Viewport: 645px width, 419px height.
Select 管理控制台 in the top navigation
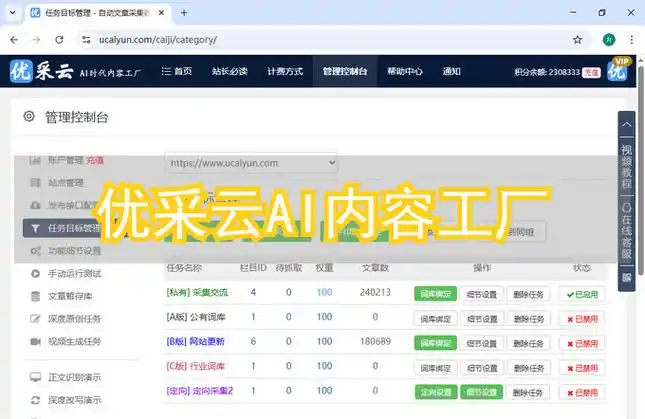pos(345,71)
